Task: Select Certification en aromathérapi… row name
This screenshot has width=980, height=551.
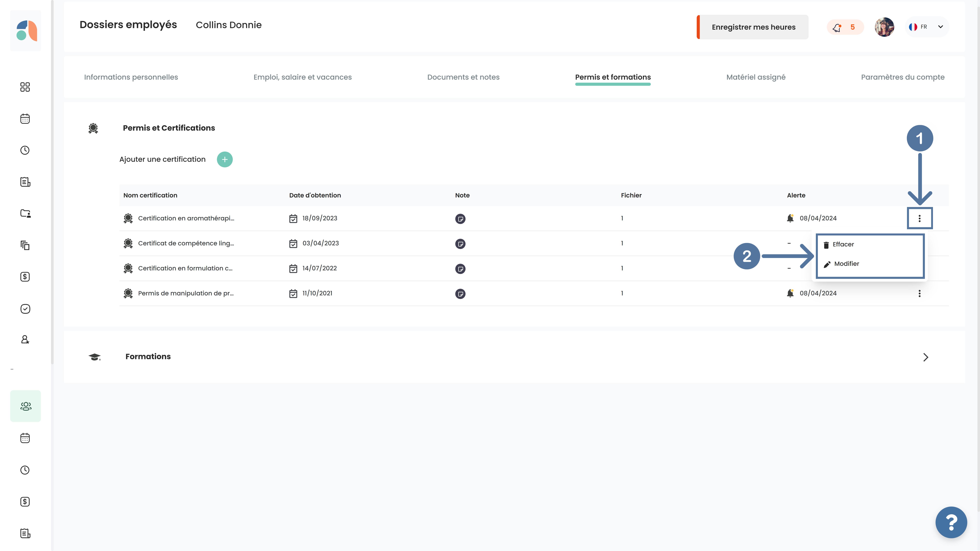Action: [x=186, y=218]
